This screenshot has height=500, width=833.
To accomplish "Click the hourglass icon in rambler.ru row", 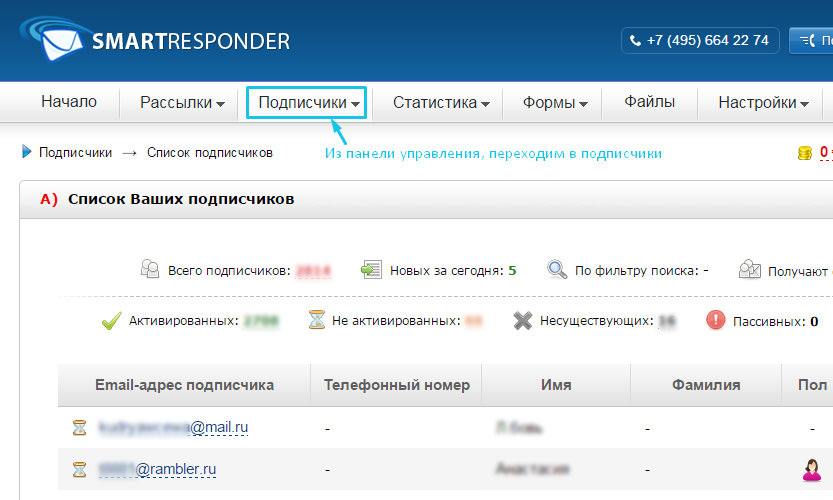I will click(80, 469).
